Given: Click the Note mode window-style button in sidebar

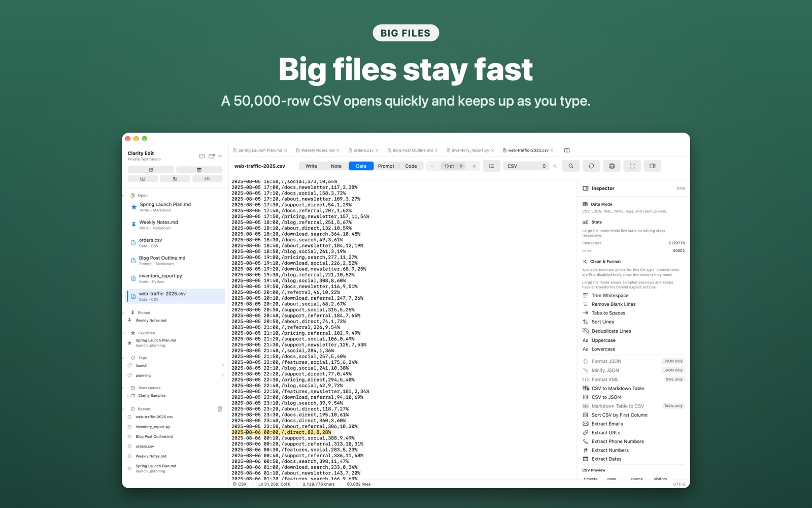Looking at the screenshot, I should click(199, 170).
